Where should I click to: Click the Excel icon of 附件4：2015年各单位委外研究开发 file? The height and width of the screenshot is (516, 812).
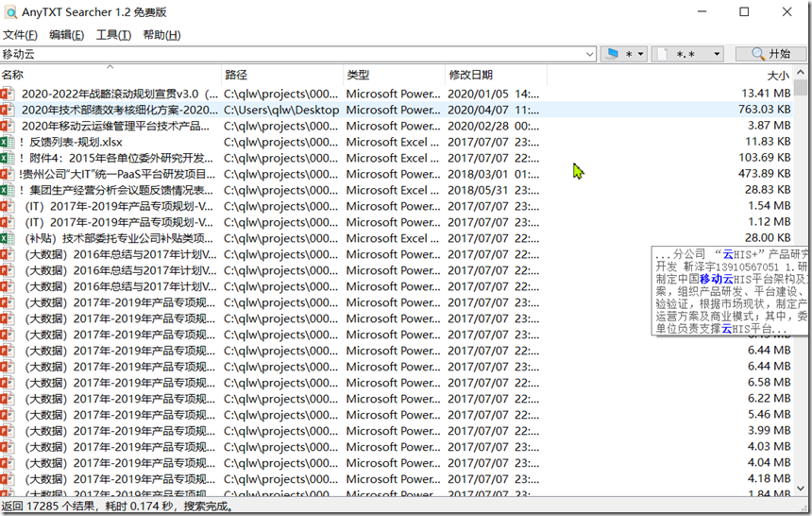click(x=8, y=158)
